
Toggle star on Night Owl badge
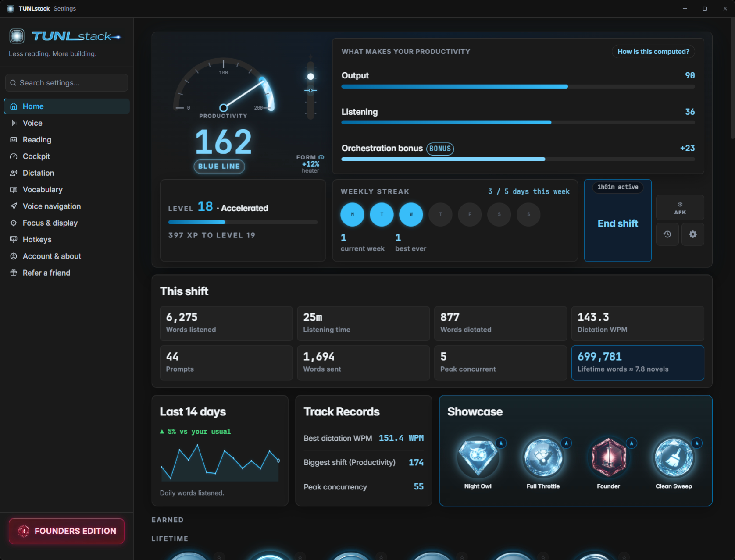coord(501,443)
